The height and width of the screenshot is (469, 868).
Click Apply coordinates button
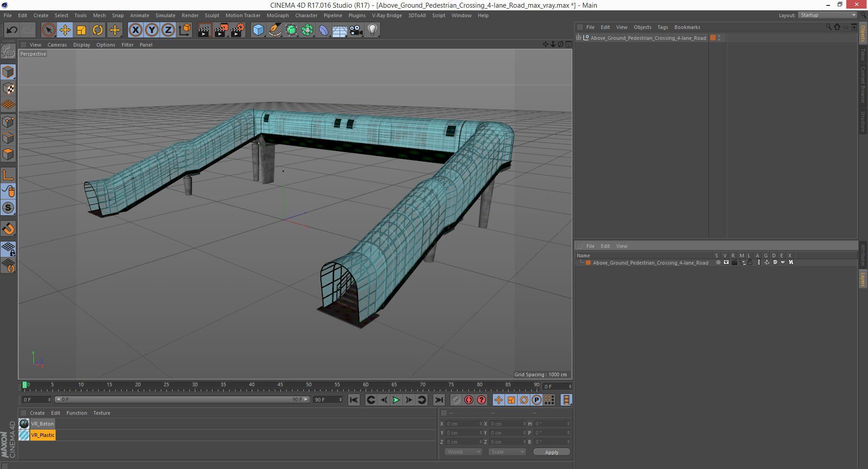coord(552,452)
